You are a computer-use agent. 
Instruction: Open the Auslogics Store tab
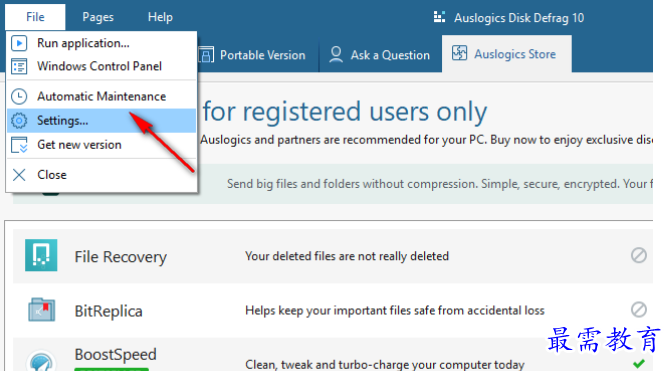(507, 54)
